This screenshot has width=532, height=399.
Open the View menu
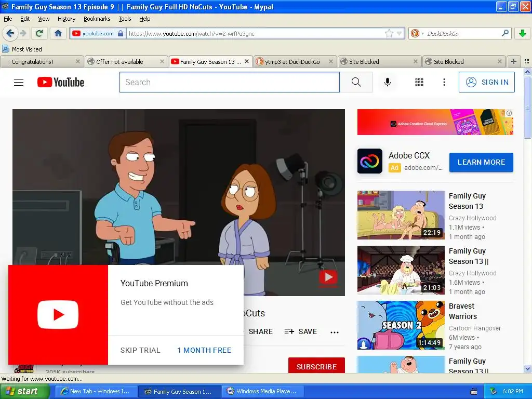pyautogui.click(x=44, y=19)
